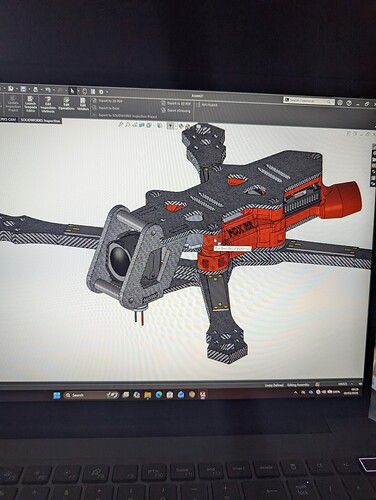Click the Print icon in quick access toolbar
376x500 pixels.
point(35,89)
